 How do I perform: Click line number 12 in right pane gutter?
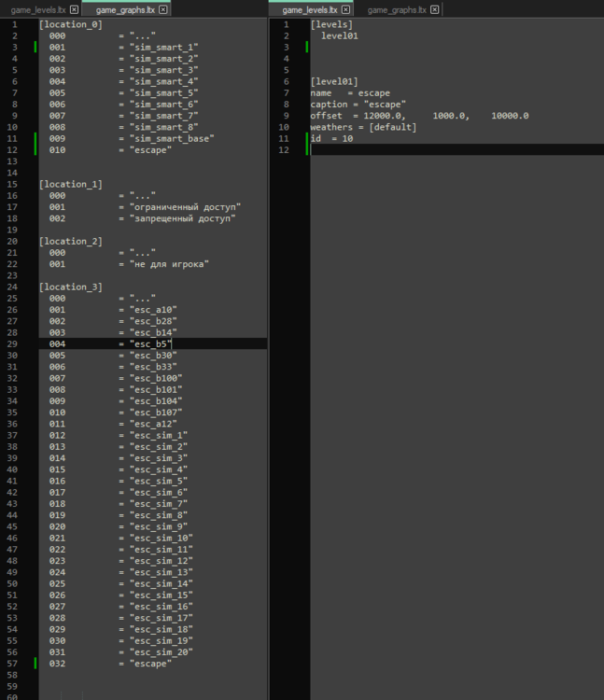click(286, 149)
